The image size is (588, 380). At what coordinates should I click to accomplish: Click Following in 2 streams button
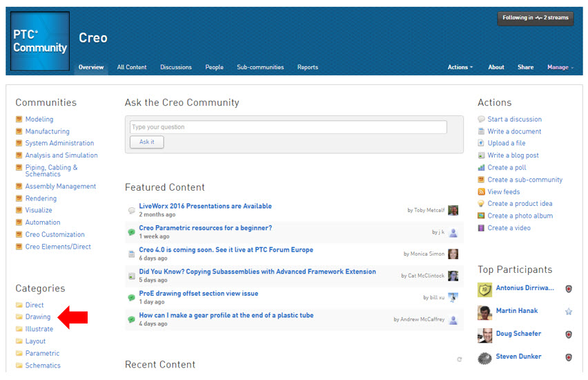(535, 18)
